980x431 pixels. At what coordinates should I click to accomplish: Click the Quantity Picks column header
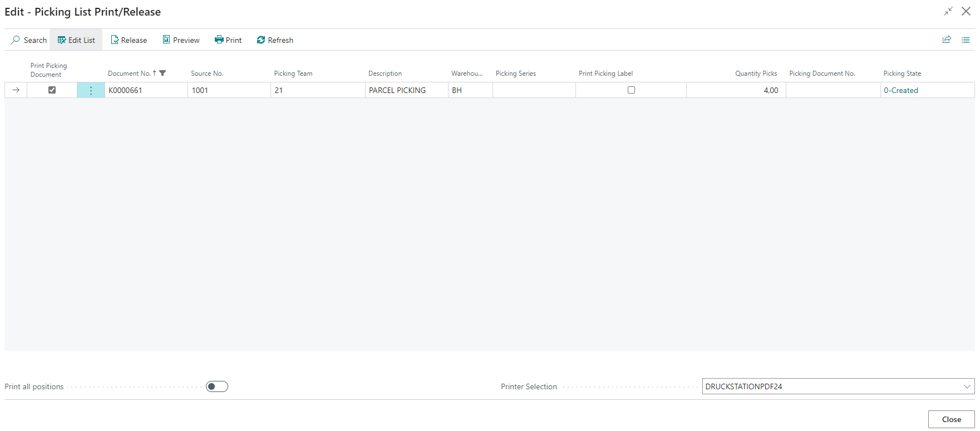(755, 74)
